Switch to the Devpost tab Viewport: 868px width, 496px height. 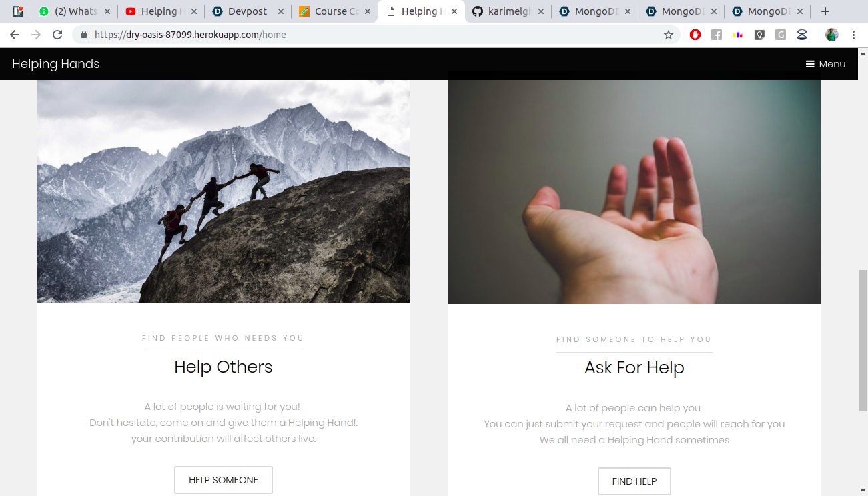pyautogui.click(x=248, y=11)
